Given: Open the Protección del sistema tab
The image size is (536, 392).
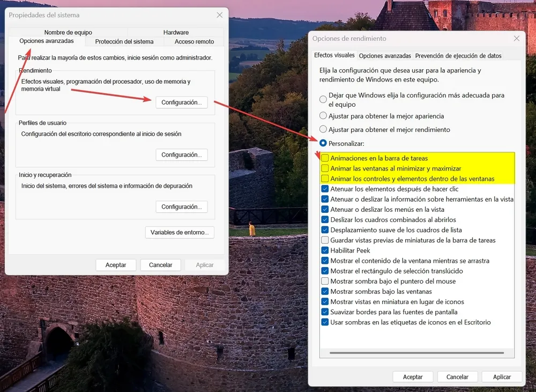Looking at the screenshot, I should (124, 41).
